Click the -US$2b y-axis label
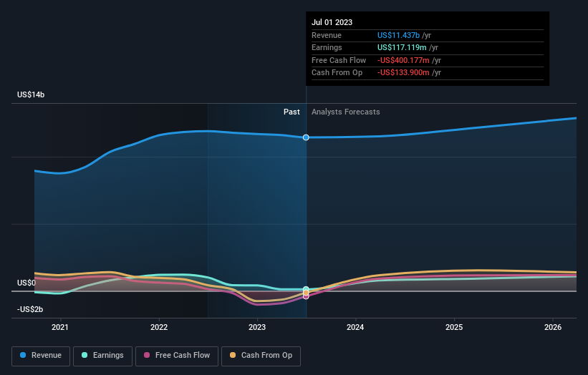 30,309
